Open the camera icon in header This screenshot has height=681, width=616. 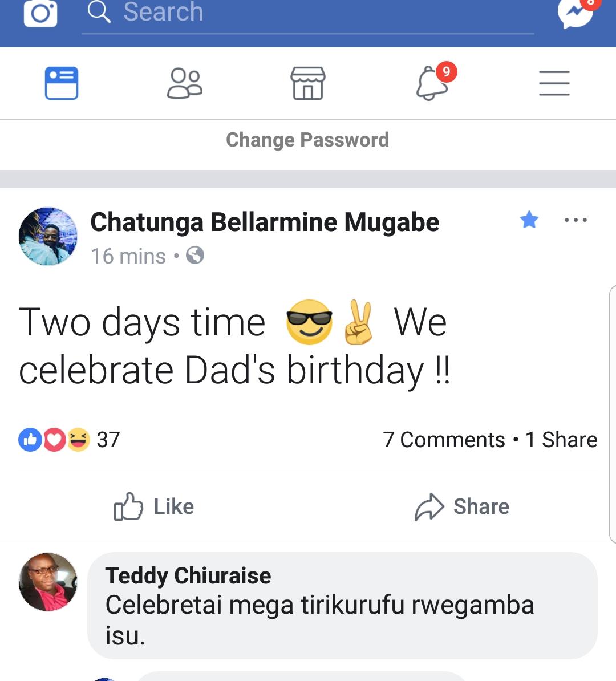point(40,13)
